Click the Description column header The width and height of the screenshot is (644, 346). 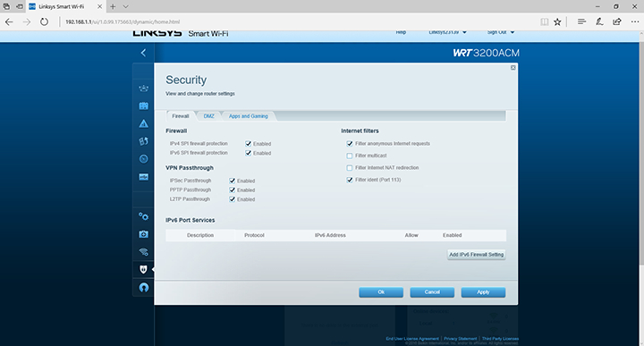[x=200, y=235]
